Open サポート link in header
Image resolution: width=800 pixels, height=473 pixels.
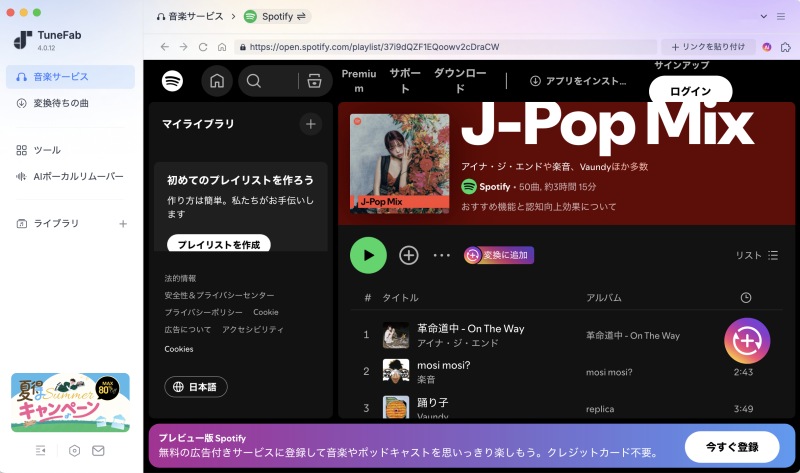[405, 81]
